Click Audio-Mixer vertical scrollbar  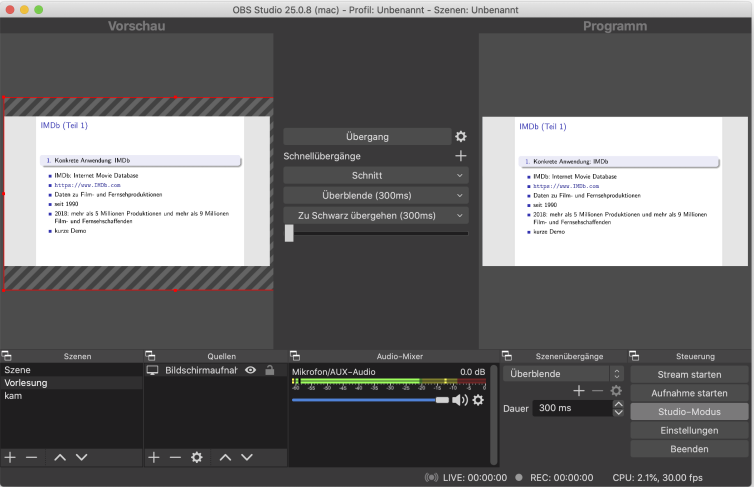(x=493, y=414)
